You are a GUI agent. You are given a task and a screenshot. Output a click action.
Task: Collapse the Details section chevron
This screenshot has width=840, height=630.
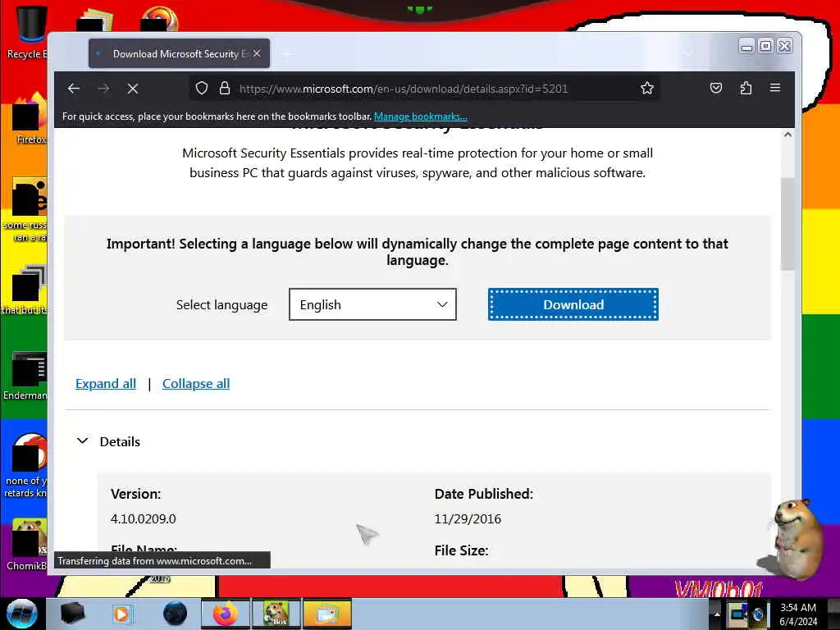83,441
